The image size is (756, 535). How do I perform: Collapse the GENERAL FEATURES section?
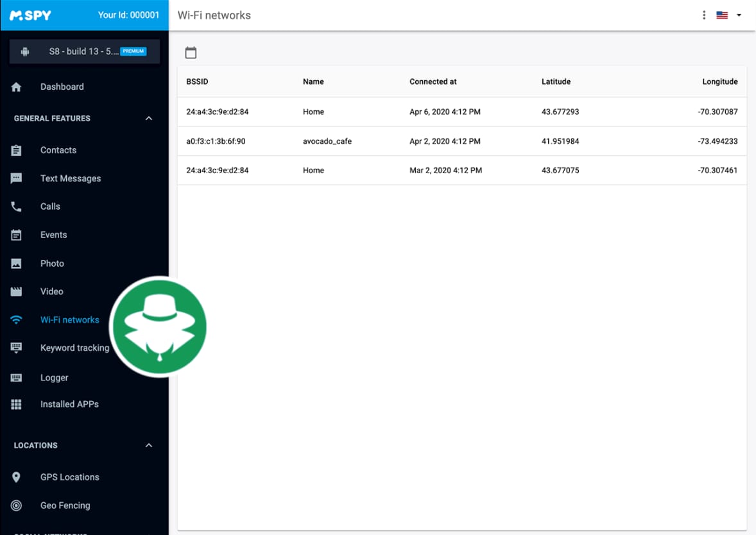point(148,118)
